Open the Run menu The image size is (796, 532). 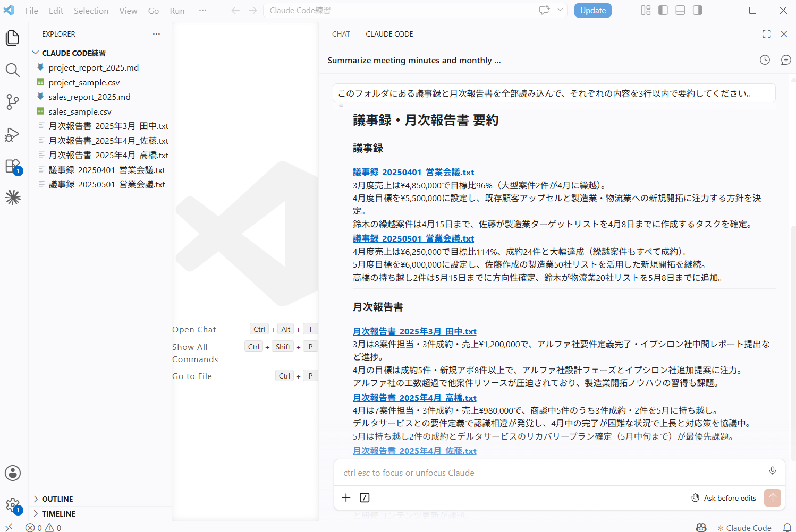click(177, 11)
